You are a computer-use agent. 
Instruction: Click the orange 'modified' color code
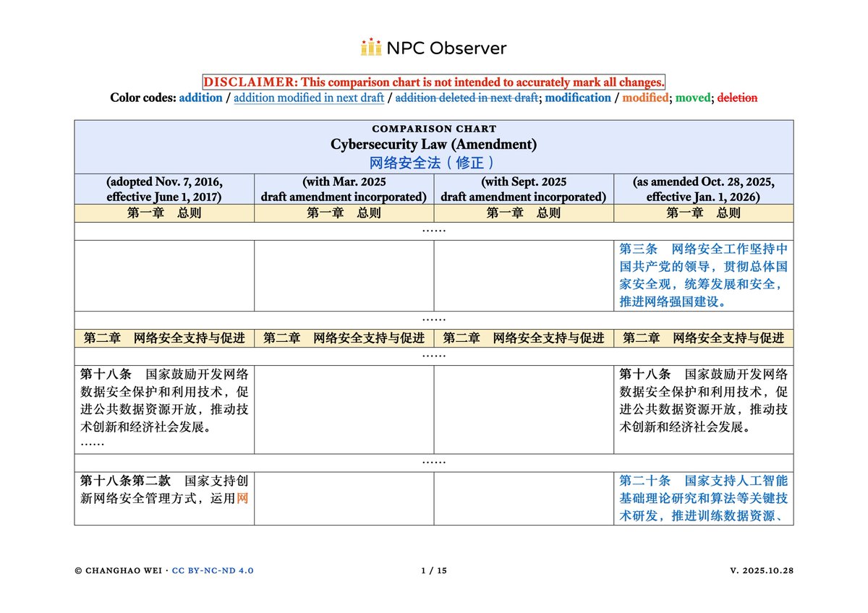pos(646,98)
